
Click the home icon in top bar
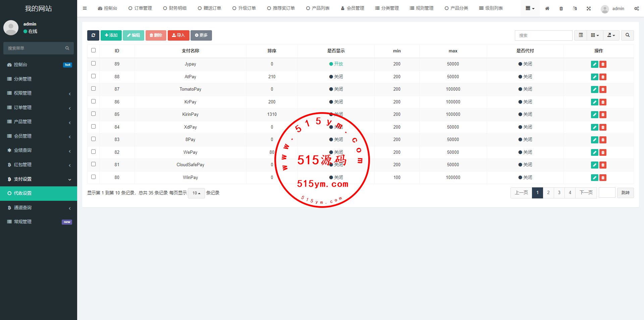[x=547, y=8]
